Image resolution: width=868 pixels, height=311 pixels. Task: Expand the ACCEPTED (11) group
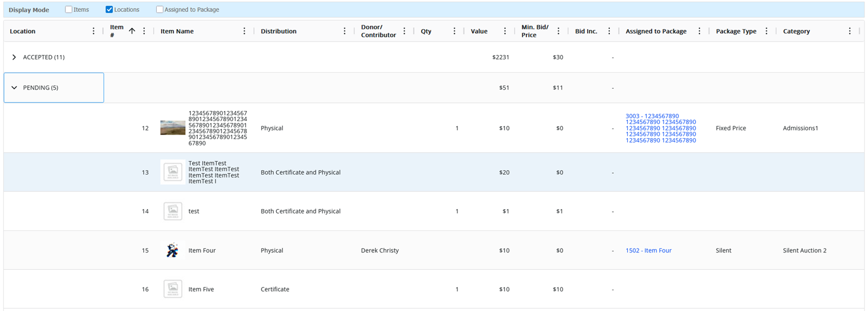click(x=15, y=57)
